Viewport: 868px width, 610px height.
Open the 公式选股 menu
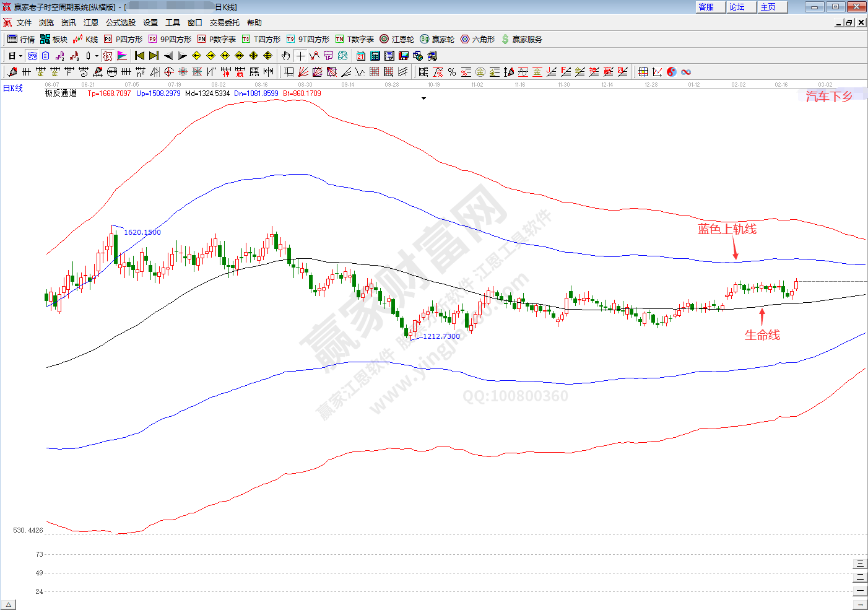[120, 23]
